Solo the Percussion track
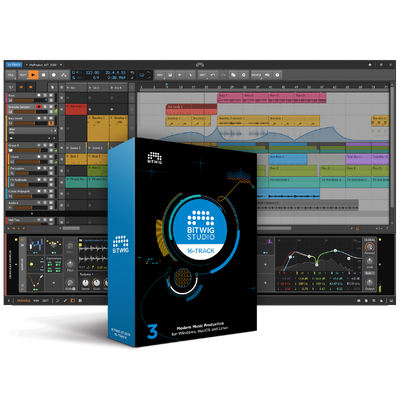Screen dimensions: 400x400 pos(45,168)
